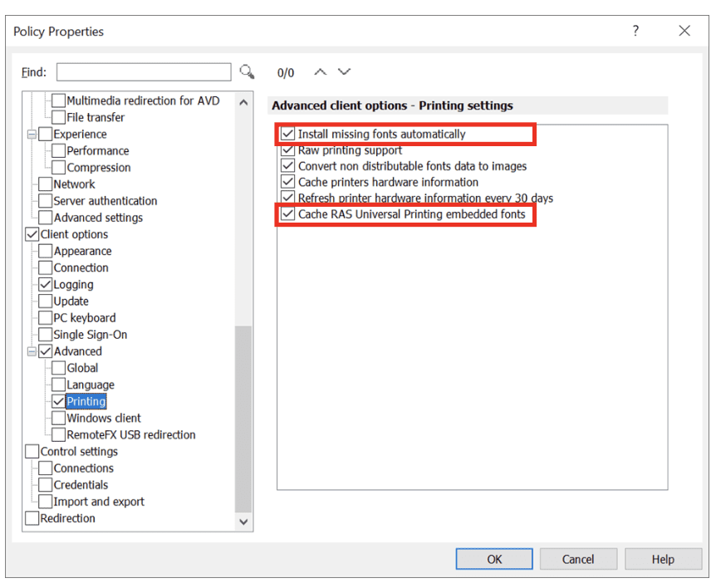Select RemoteFX USB redirection item
Viewport: 721px width, 588px height.
pyautogui.click(x=130, y=434)
